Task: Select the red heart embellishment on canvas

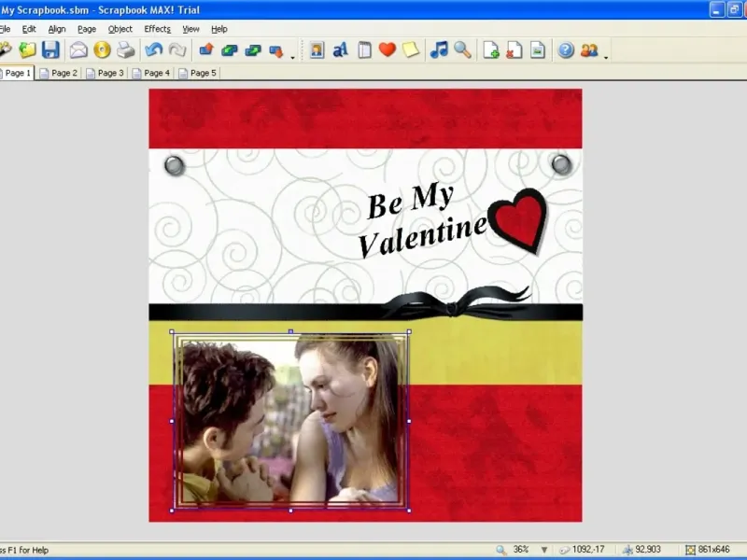Action: pyautogui.click(x=518, y=220)
